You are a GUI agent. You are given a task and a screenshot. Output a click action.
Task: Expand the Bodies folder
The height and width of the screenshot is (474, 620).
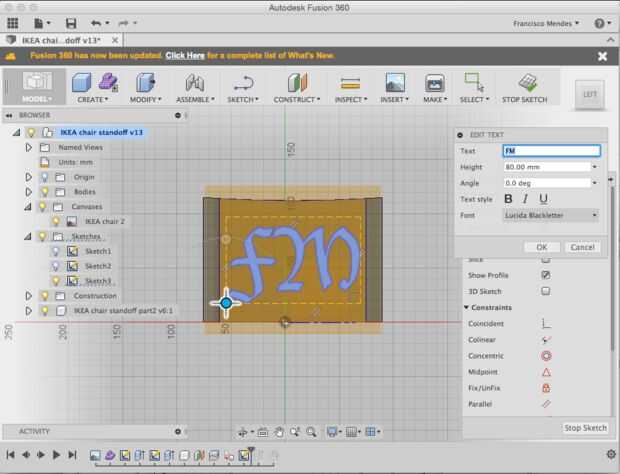point(28,192)
